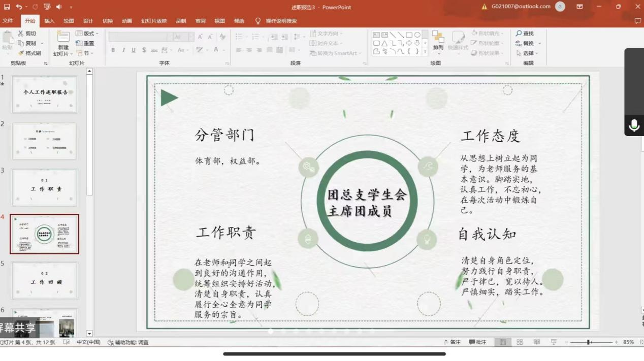Open 形状填充 shape fill dropdown
The width and height of the screenshot is (644, 361).
coord(488,34)
